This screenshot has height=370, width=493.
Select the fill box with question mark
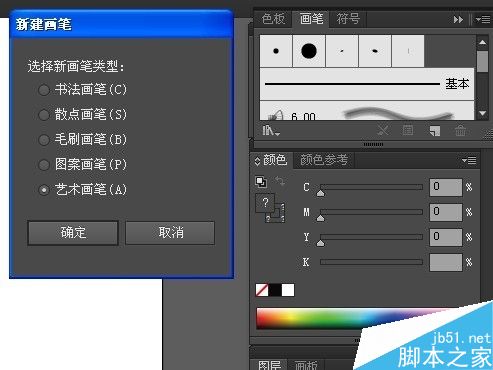[x=265, y=203]
